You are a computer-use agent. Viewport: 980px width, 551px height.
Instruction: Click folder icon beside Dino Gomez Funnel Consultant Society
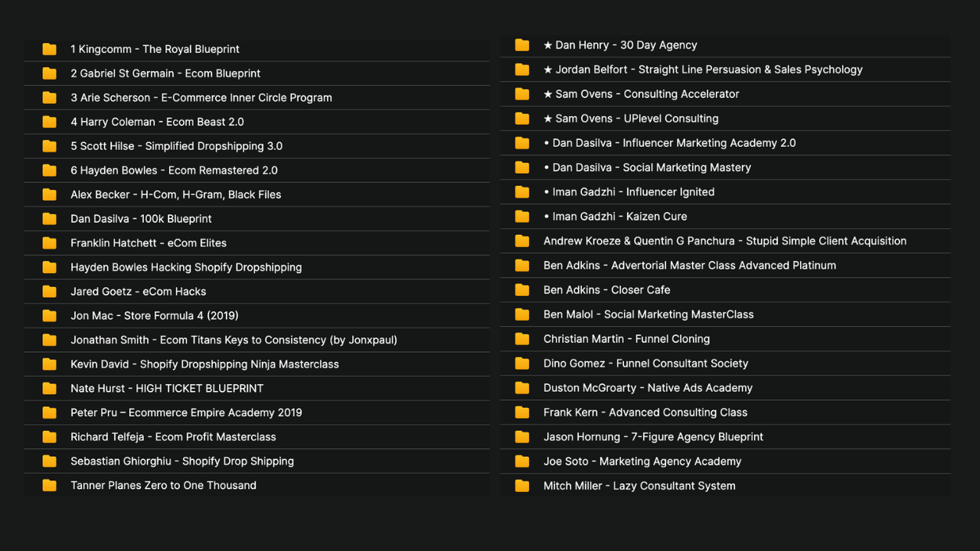522,364
